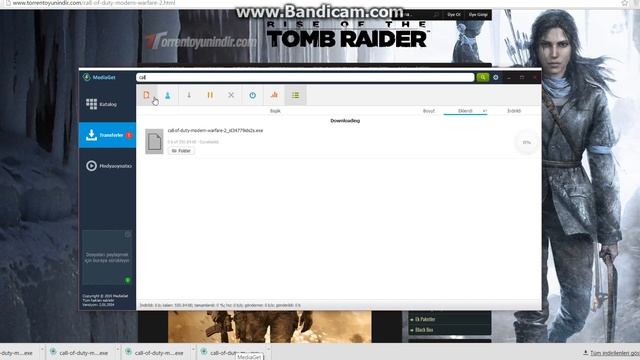The width and height of the screenshot is (640, 360).
Task: Open Folder button for the call-of-duty download
Action: click(181, 151)
